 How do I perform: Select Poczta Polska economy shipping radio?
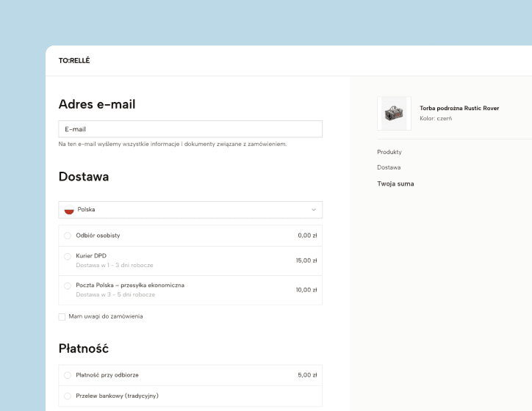click(68, 285)
